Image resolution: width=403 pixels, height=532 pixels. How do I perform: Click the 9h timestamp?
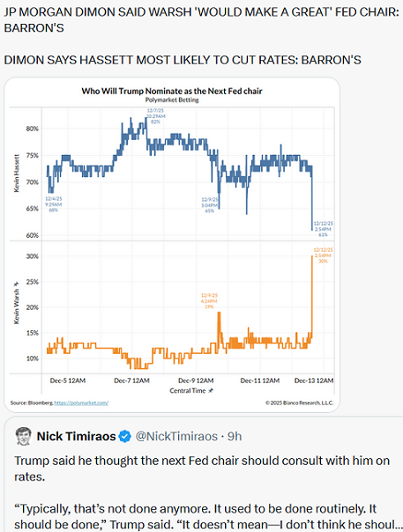[235, 436]
